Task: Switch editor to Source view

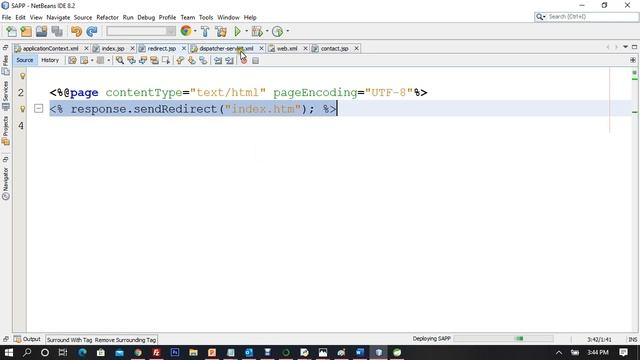Action: tap(24, 60)
